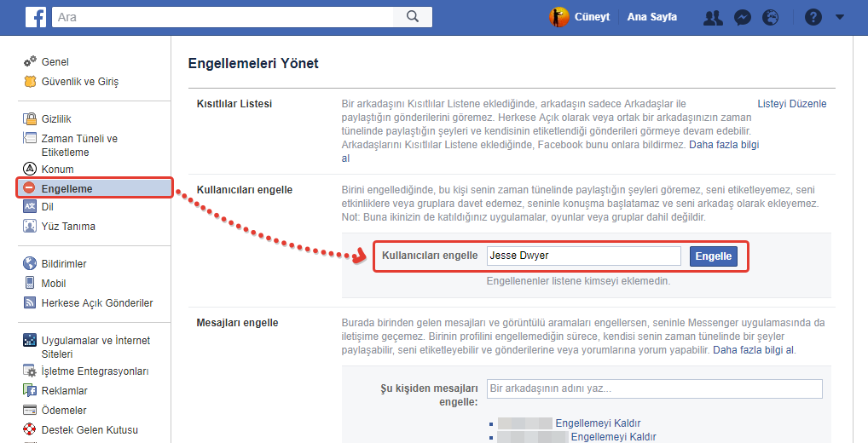The width and height of the screenshot is (868, 443).
Task: Open the help question mark icon
Action: click(x=813, y=17)
